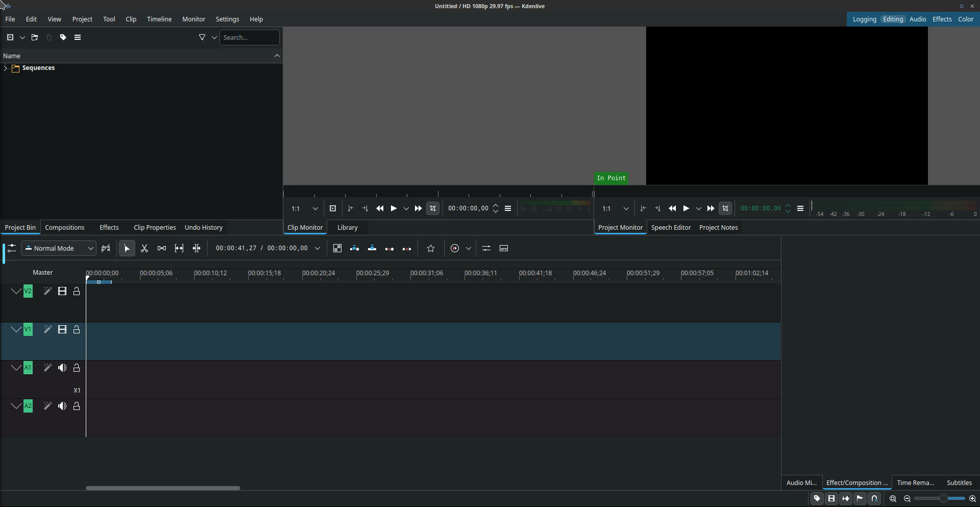Switch to the Color workspace layout
This screenshot has width=980, height=507.
(x=966, y=19)
